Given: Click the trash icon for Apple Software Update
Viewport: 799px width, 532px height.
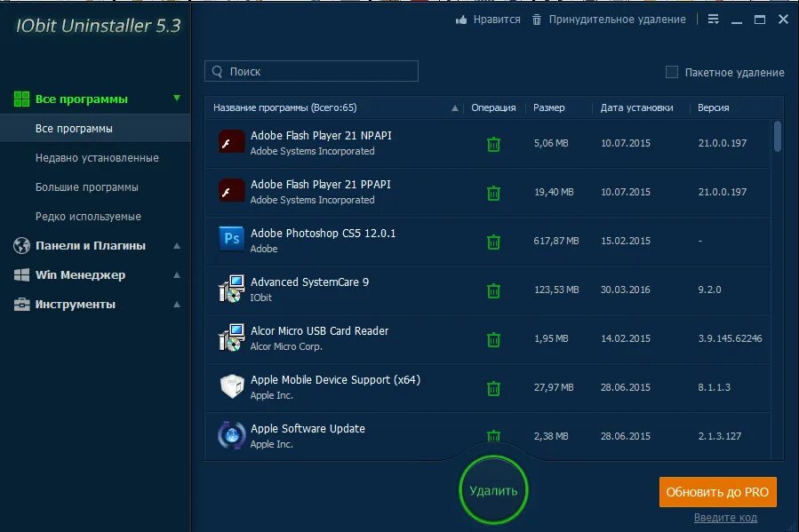Looking at the screenshot, I should (493, 436).
